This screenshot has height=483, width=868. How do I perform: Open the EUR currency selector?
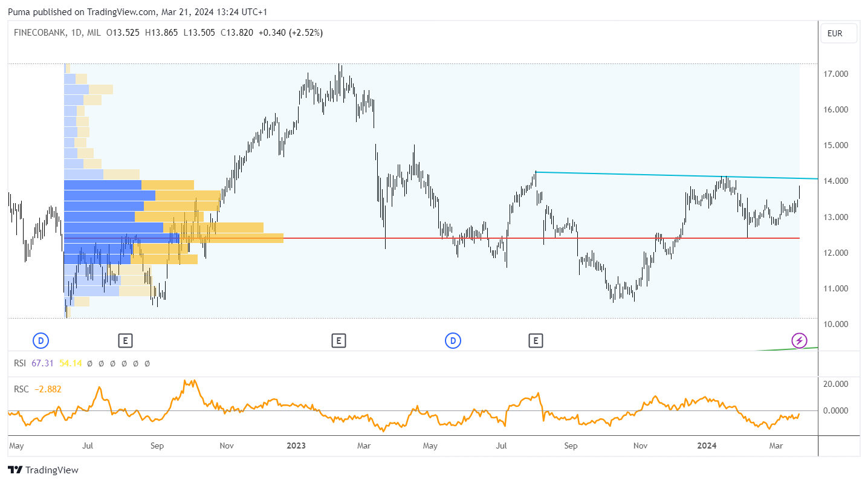coord(839,34)
